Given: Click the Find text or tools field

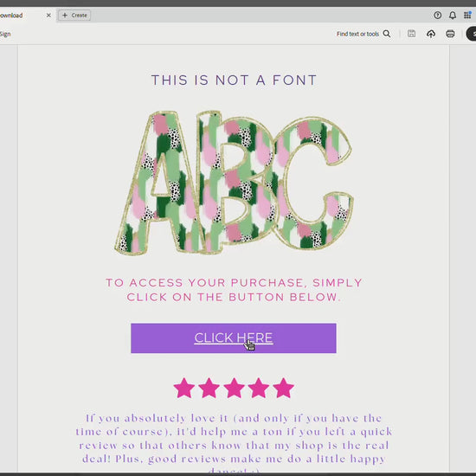Looking at the screenshot, I should 363,34.
